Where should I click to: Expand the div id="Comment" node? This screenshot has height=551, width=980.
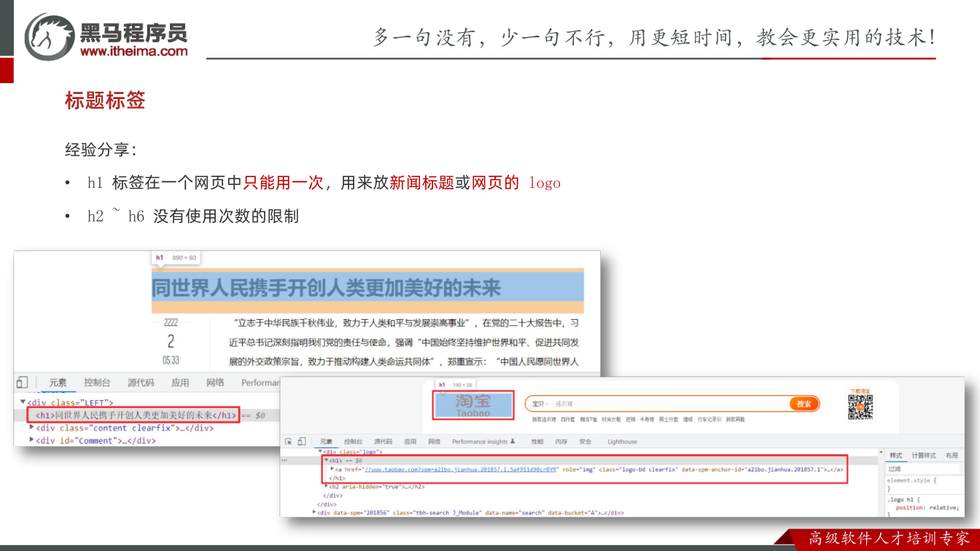pyautogui.click(x=31, y=439)
